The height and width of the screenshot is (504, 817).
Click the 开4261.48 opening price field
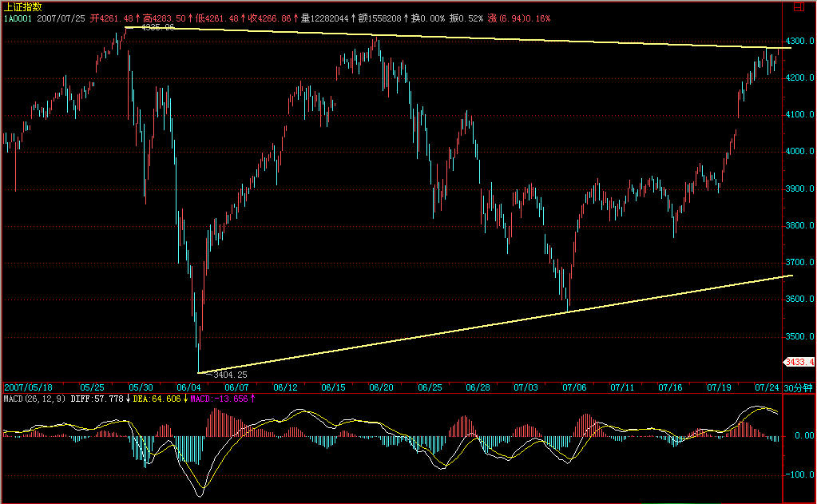click(x=112, y=17)
